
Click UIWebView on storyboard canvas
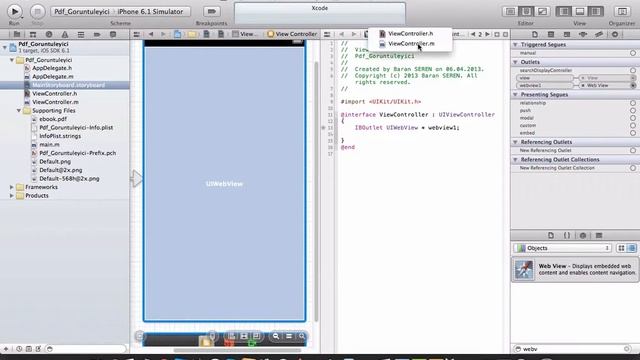[x=224, y=184]
